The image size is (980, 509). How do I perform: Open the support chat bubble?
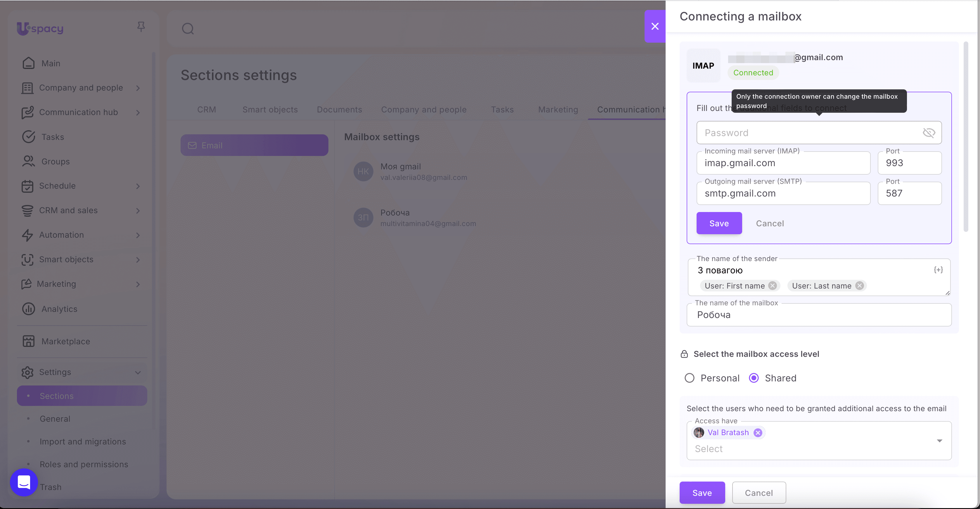(24, 482)
